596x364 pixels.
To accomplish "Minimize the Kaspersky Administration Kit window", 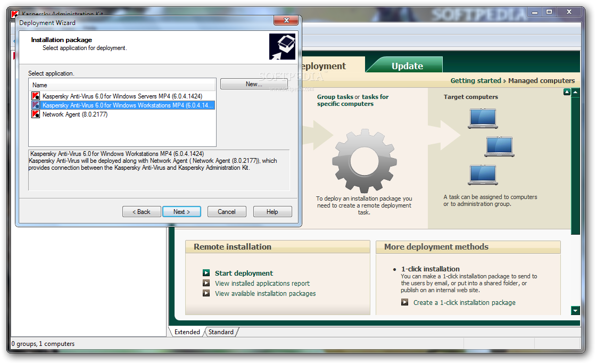I will [535, 12].
